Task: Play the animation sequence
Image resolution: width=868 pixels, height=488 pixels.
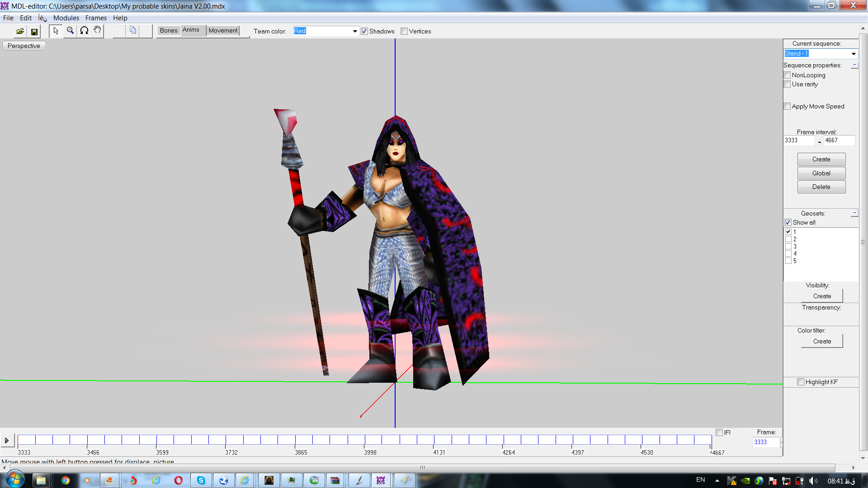Action: coord(7,440)
